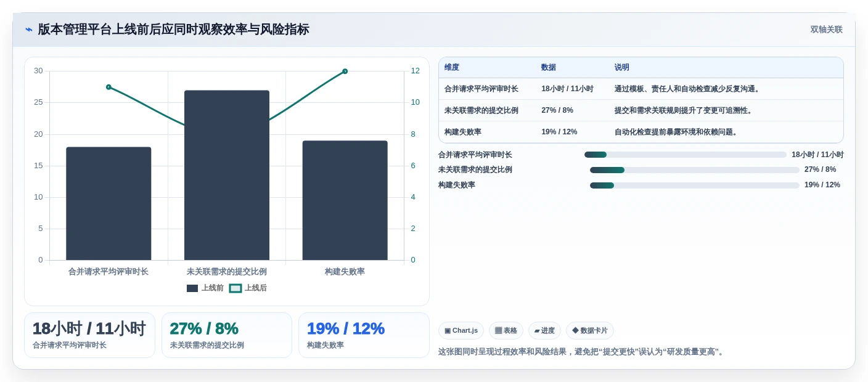
Task: Click the 说明 table column header
Action: [622, 68]
